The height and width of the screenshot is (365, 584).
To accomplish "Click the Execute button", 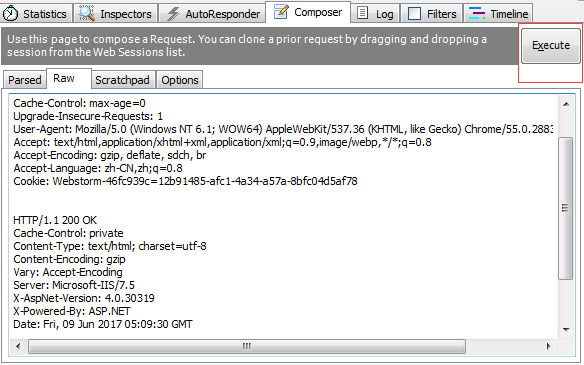I will tap(551, 45).
